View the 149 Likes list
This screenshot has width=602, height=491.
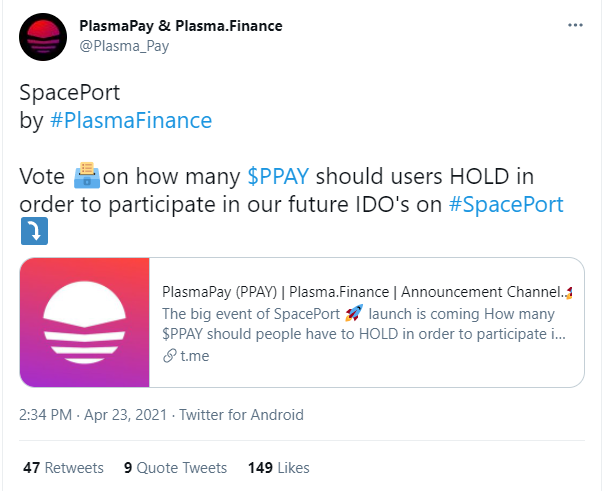279,468
